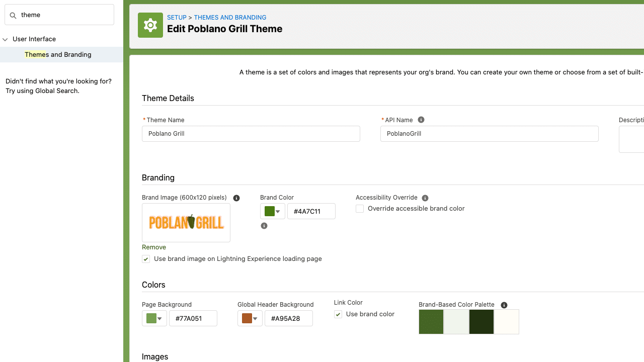Click info icon beside Brand-Based Color Palette

click(504, 305)
